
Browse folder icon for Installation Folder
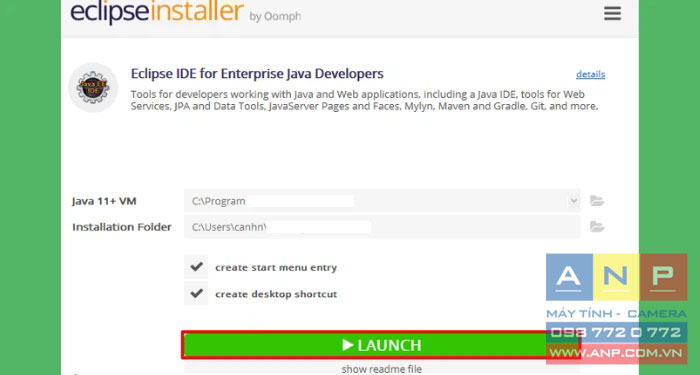pos(597,227)
